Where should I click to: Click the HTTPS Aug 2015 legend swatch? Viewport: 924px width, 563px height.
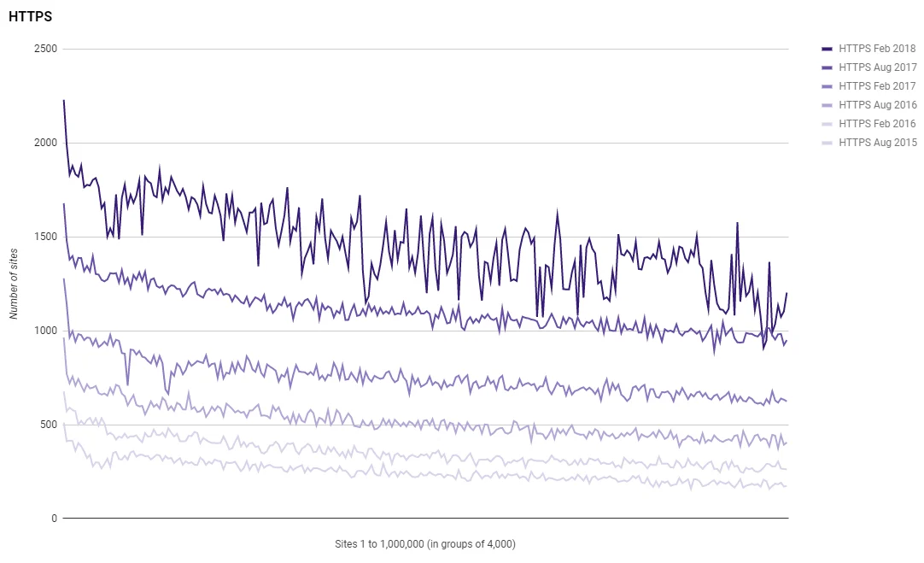(827, 144)
